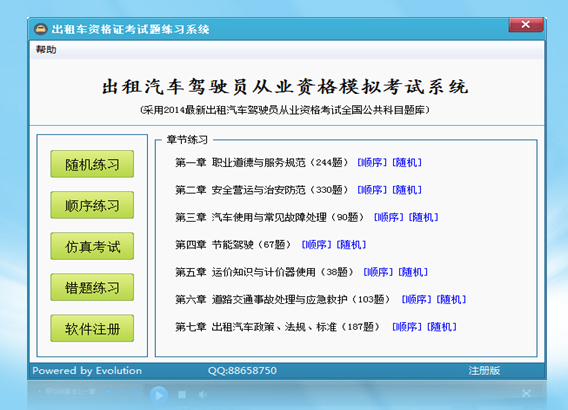568x410 pixels.
Task: Click the speaker volume icon below window
Action: 203,394
